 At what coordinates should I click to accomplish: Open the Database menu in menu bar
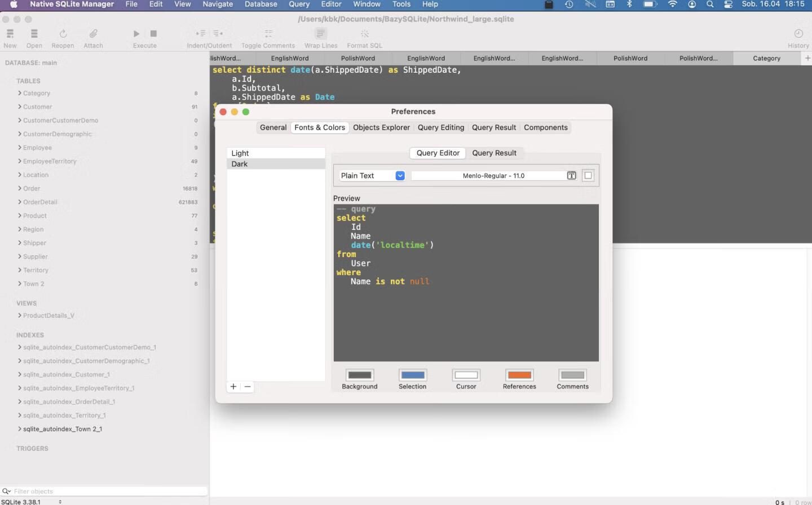point(261,4)
